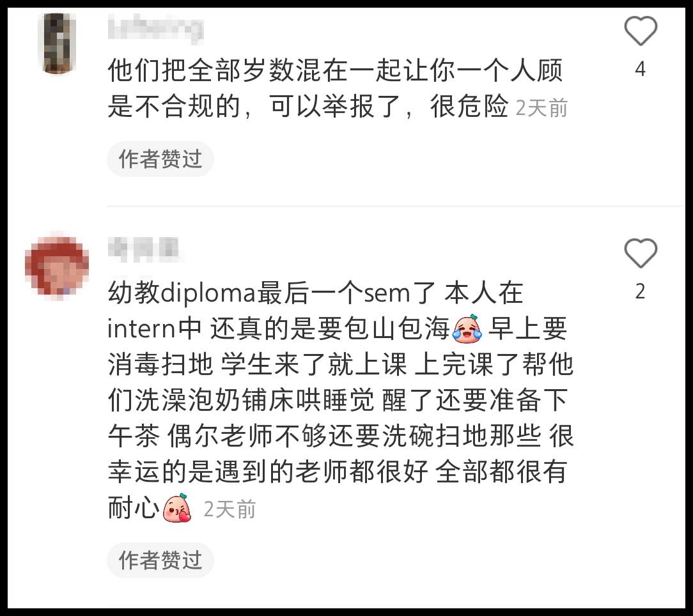Viewport: 693px width, 616px height.
Task: Open the red-haired avatar of the second commenter
Action: point(57,266)
